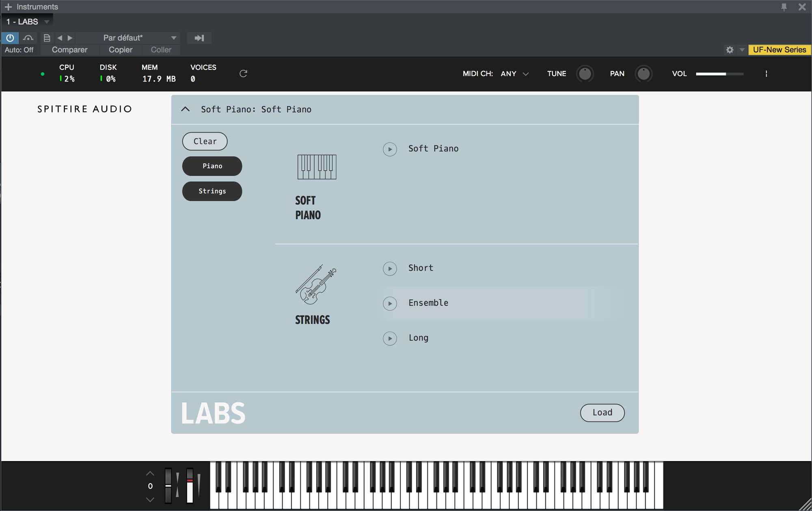The image size is (812, 511).
Task: Click the Clear filter button
Action: pos(205,141)
